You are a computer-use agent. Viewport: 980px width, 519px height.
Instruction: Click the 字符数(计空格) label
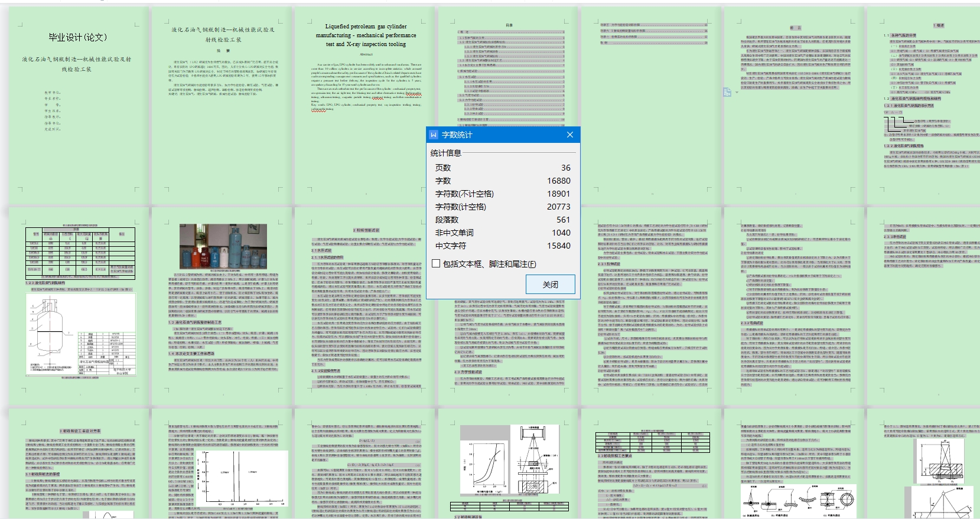[x=460, y=207]
